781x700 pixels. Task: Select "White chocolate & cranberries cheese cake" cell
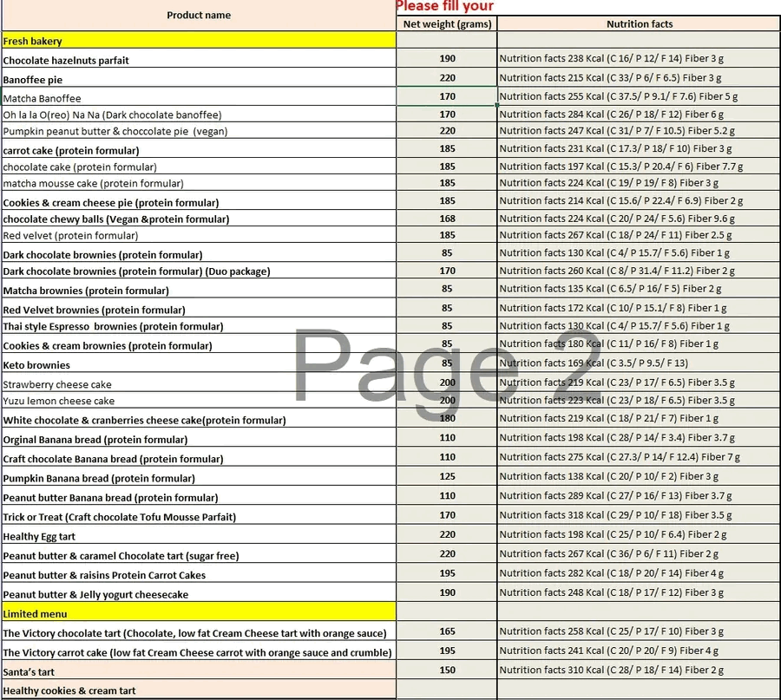199,418
